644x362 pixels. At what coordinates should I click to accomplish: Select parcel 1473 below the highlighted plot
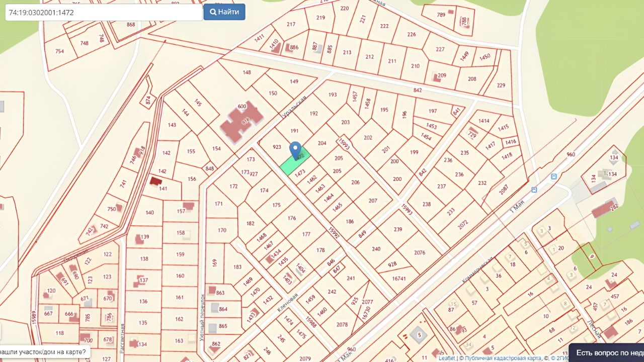click(300, 173)
